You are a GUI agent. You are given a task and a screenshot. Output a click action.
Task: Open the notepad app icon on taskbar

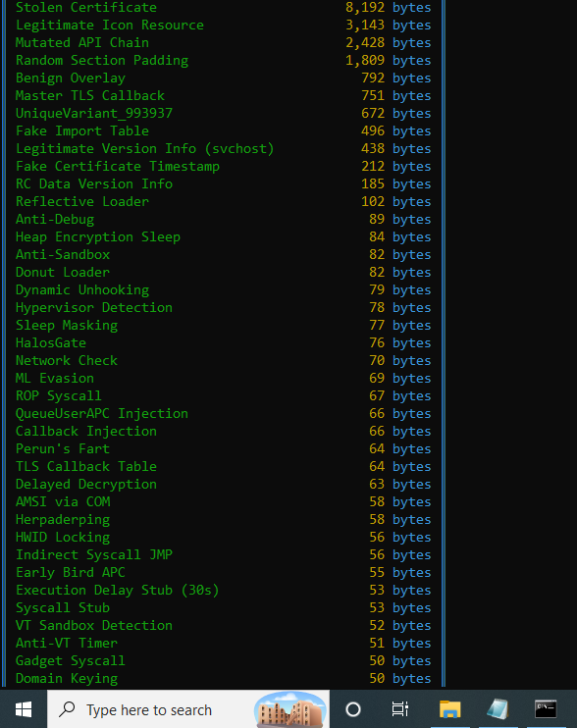coord(498,709)
